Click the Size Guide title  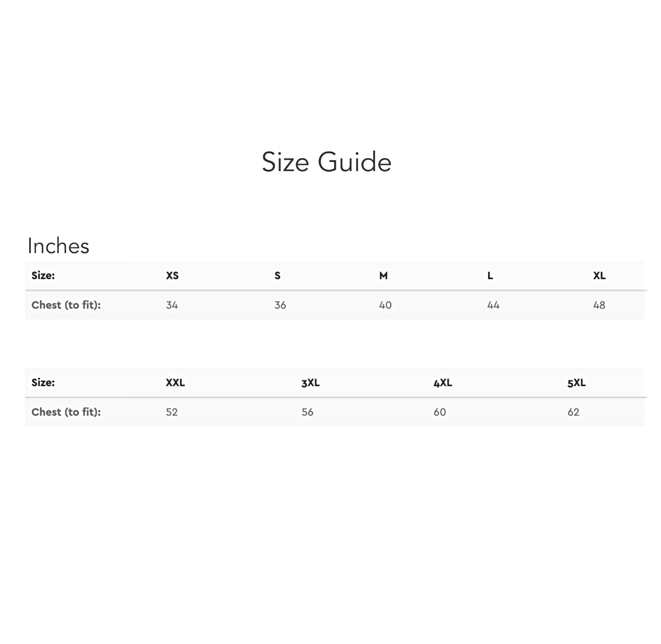click(x=326, y=162)
